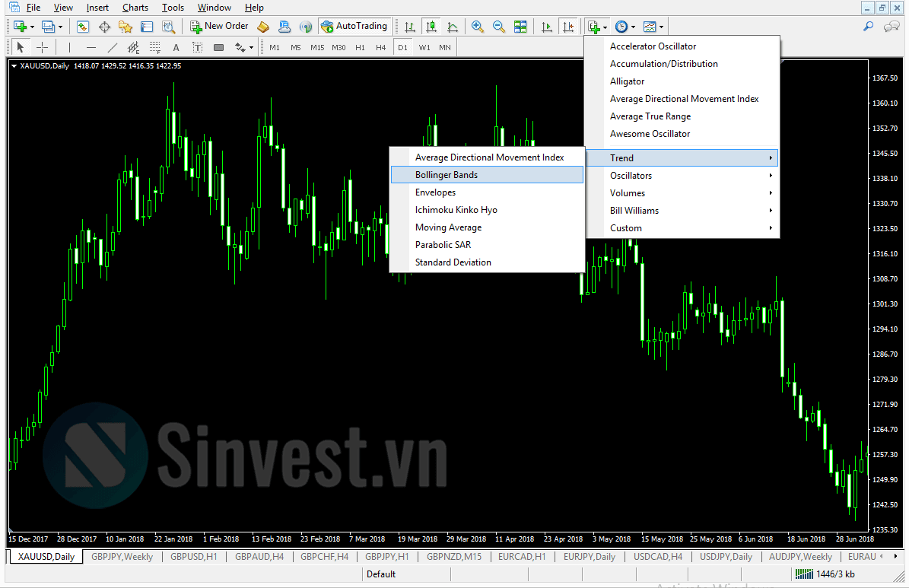Switch timeframe to M1
This screenshot has height=588, width=909.
(275, 48)
